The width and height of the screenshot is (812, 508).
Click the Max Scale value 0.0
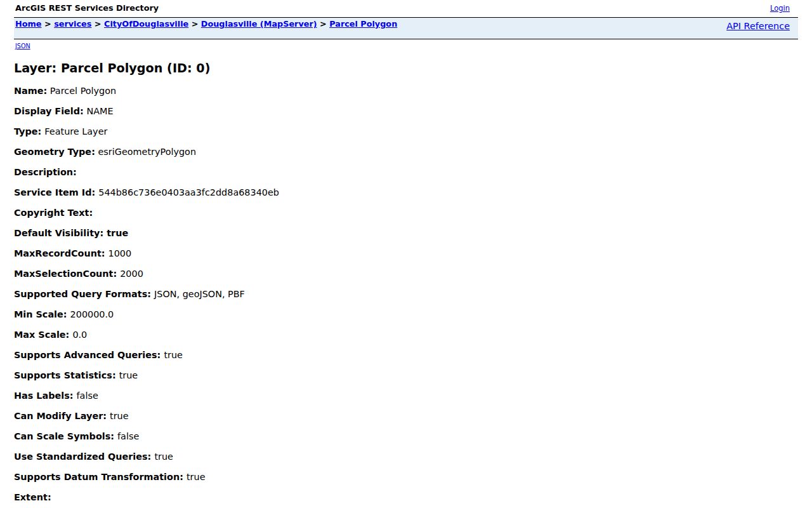point(80,335)
